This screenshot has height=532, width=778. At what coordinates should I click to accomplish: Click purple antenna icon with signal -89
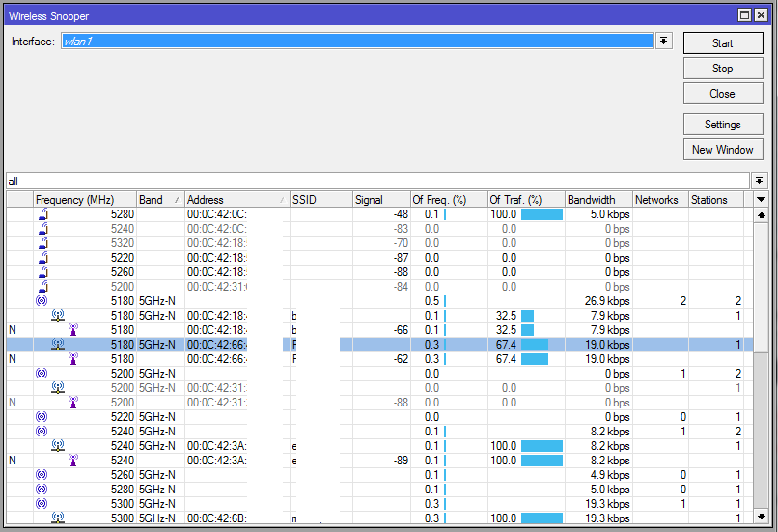[73, 461]
